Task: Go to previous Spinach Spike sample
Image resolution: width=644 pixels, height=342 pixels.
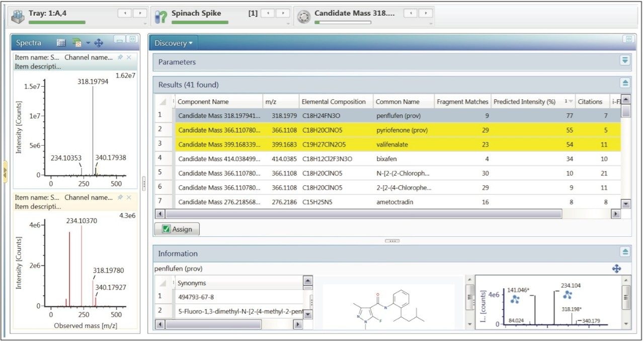Action: coord(268,13)
